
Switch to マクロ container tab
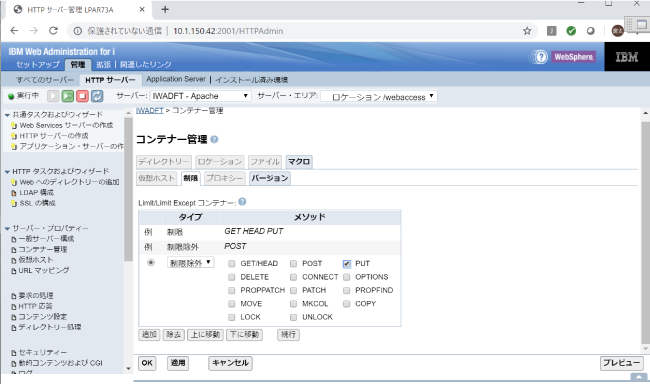click(299, 162)
